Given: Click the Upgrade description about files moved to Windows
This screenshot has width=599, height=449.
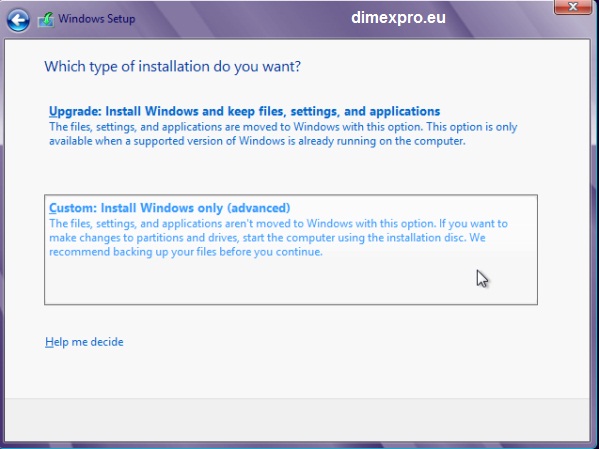Looking at the screenshot, I should [283, 134].
